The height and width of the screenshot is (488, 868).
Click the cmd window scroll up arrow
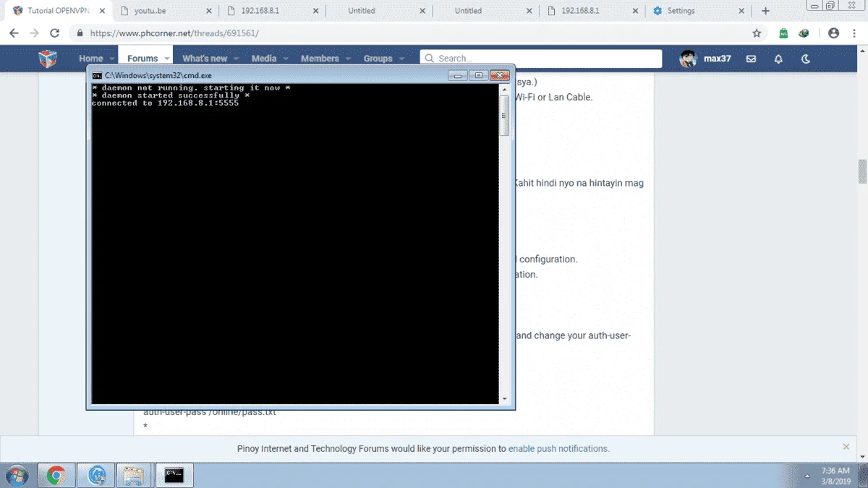[x=504, y=88]
